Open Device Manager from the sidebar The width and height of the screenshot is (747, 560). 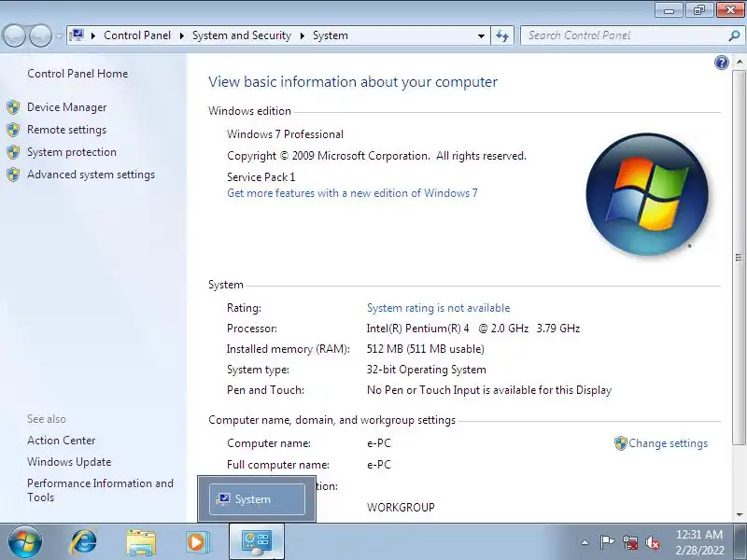point(66,107)
